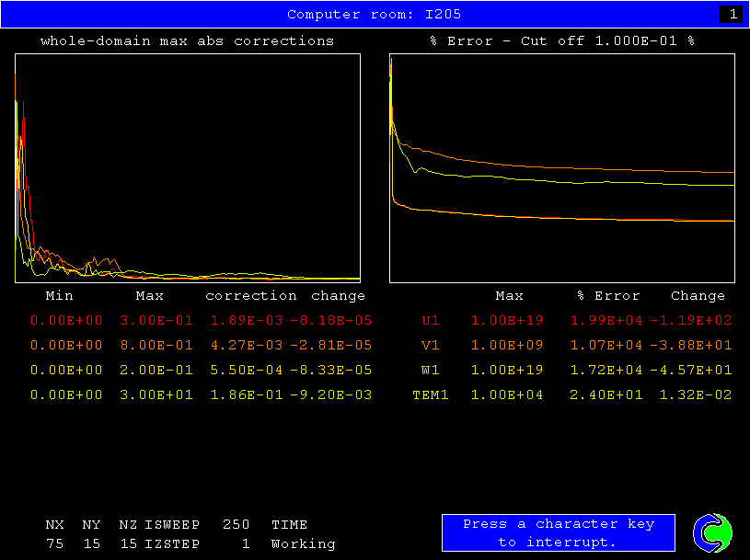Click the TEM1 error value 2.40E+01
The height and width of the screenshot is (560, 750).
[x=606, y=394]
